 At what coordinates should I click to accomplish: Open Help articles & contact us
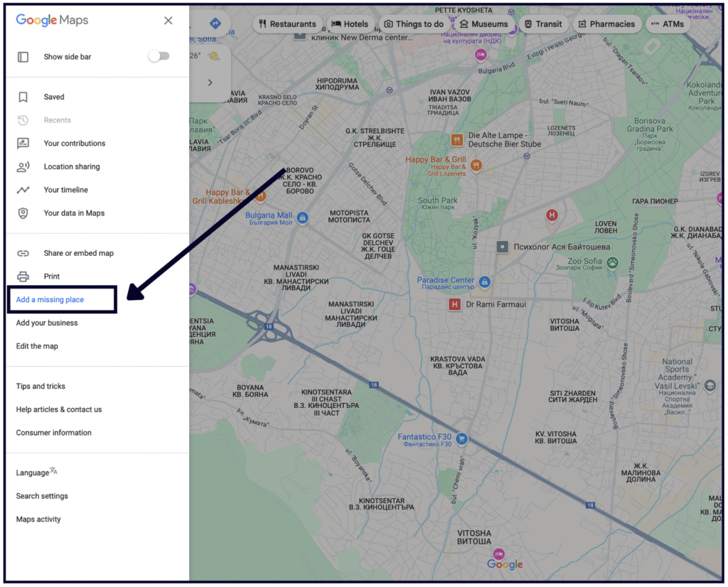point(59,410)
